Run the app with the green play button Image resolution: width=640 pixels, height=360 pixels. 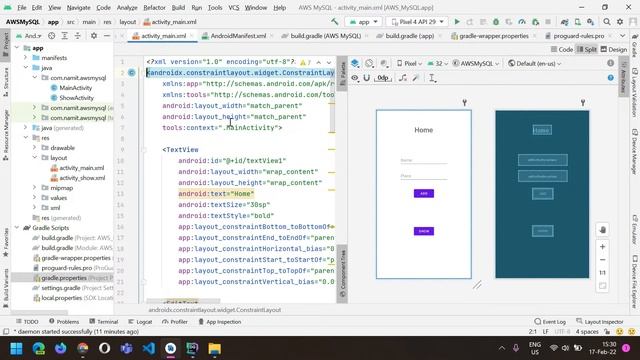[x=457, y=22]
